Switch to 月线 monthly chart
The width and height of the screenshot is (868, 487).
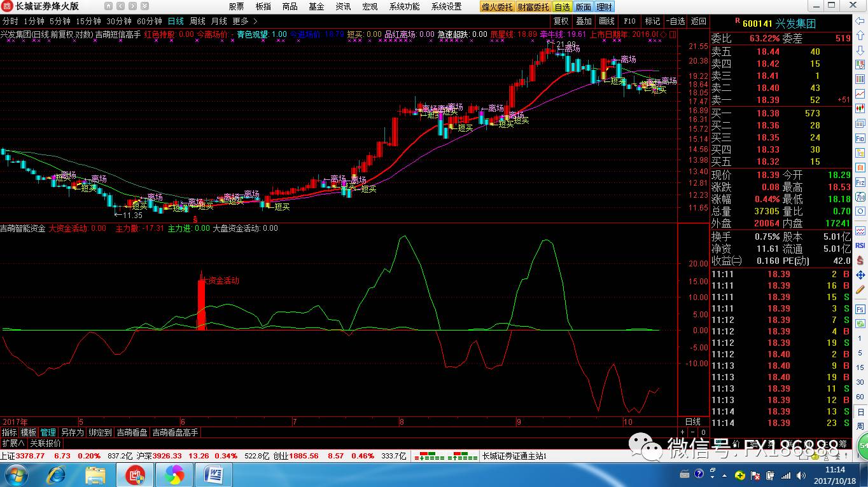click(218, 21)
